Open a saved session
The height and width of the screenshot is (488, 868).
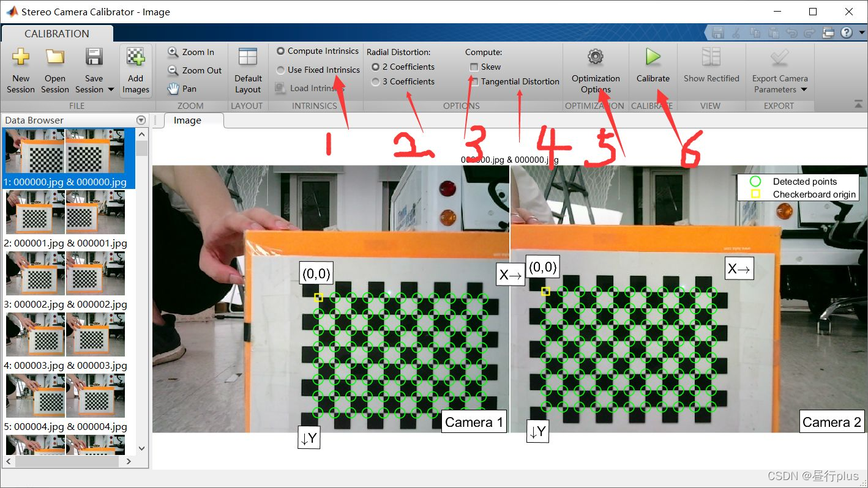point(55,71)
